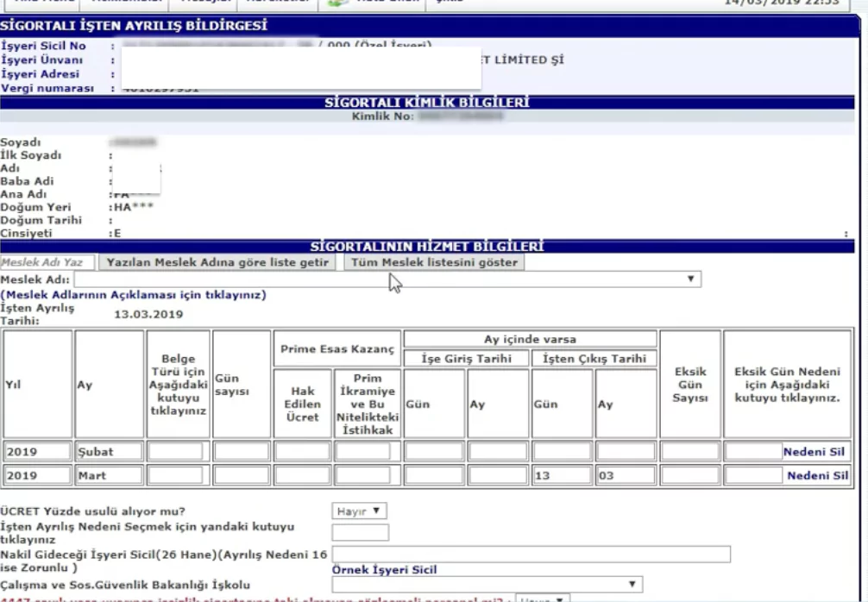The image size is (868, 602).
Task: Focus the Nakil Gideceği İşyeri Sicil field
Action: click(x=531, y=554)
